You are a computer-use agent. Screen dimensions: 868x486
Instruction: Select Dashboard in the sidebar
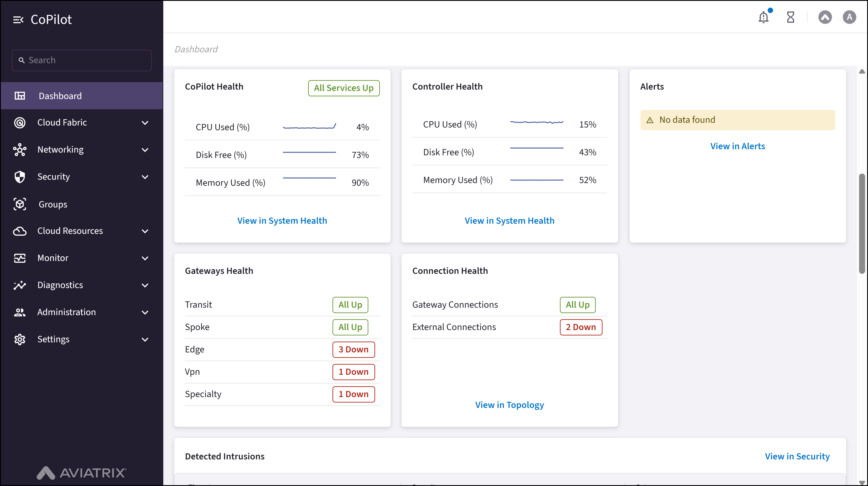[60, 96]
